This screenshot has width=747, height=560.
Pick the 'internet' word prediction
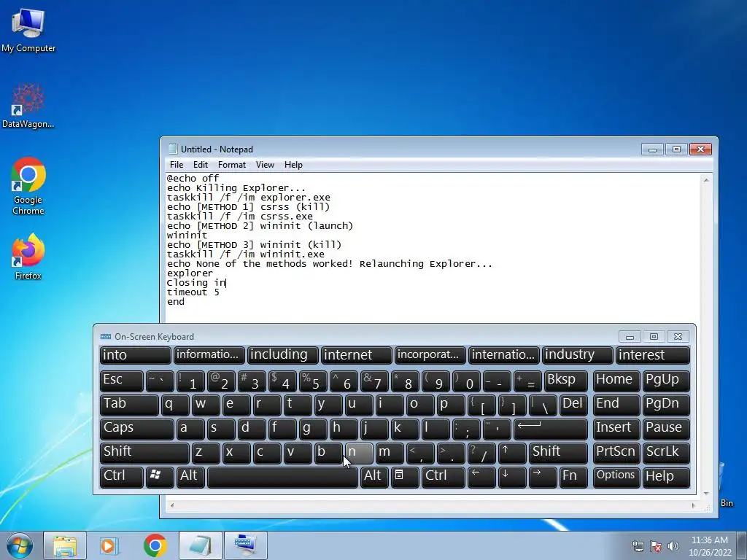click(356, 355)
